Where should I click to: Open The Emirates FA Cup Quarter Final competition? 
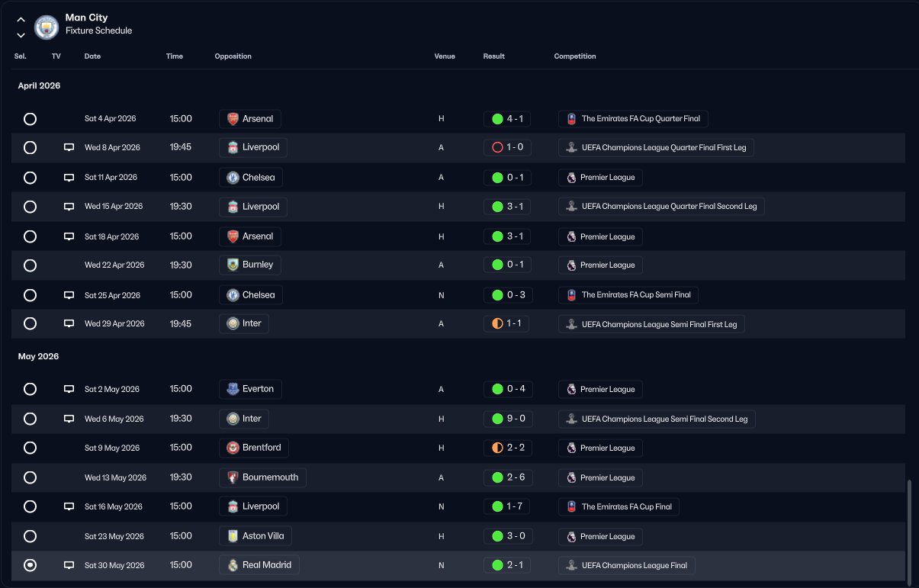pos(633,119)
